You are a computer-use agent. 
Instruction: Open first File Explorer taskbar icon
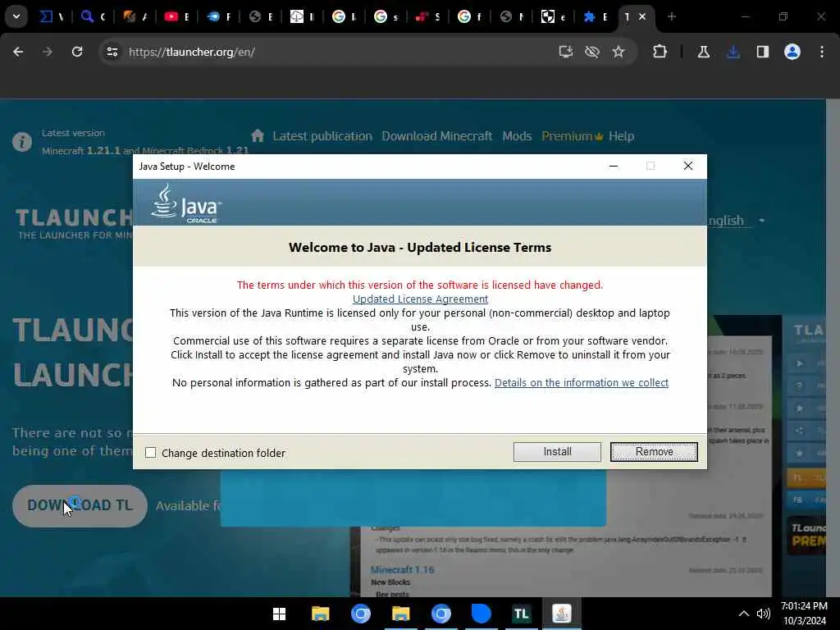click(321, 614)
